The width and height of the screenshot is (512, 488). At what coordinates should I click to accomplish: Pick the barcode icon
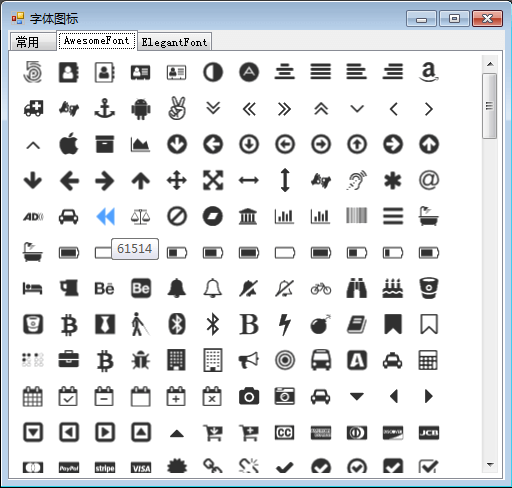357,216
